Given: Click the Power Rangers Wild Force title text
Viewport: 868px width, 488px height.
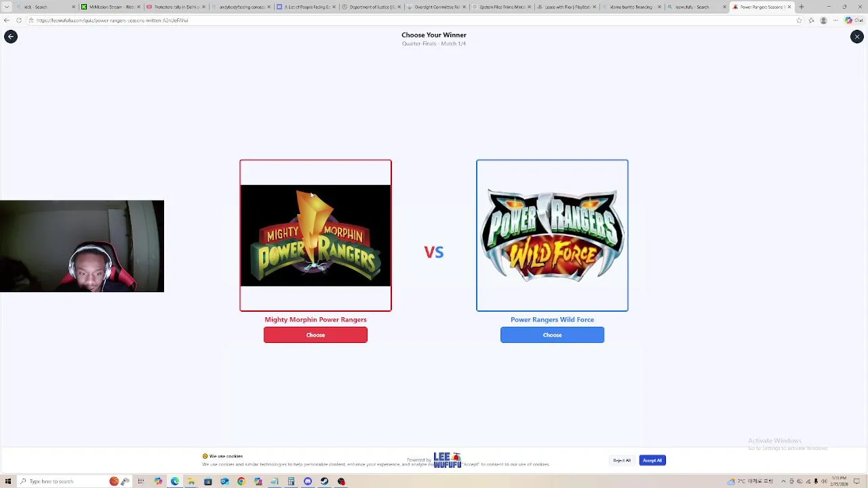Looking at the screenshot, I should [552, 319].
